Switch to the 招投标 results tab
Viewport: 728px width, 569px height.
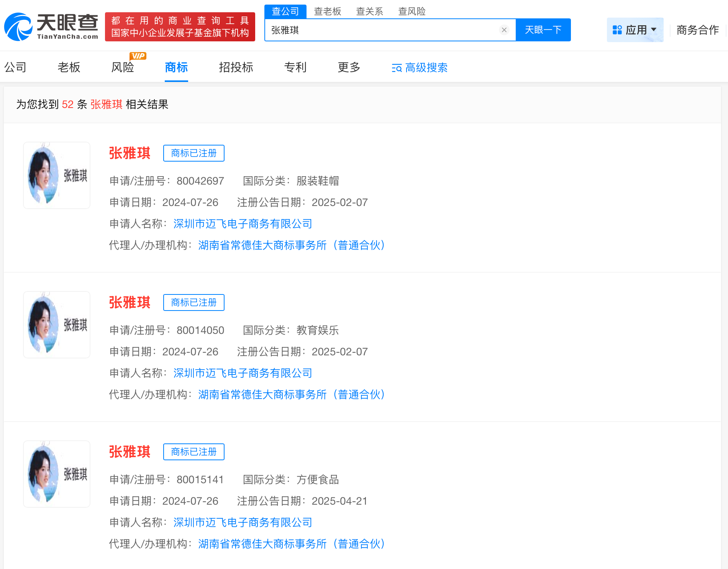click(236, 67)
